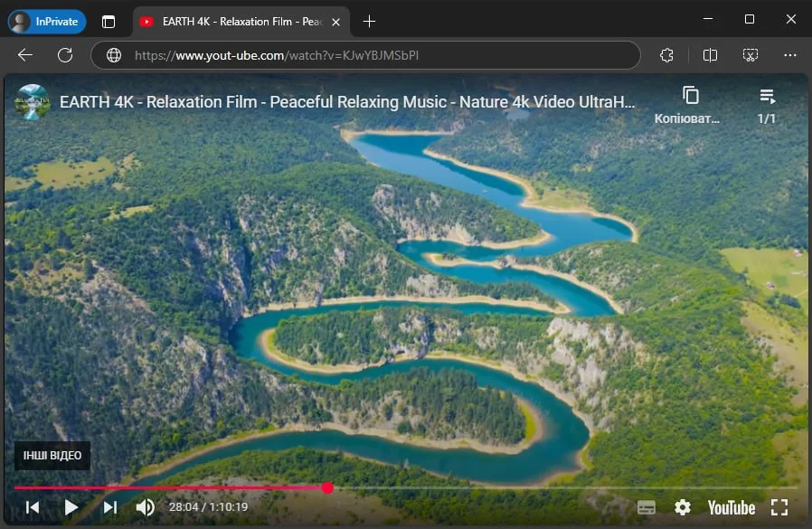Select the EARTH 4K Relaxation Film tab
The image size is (812, 529).
241,22
